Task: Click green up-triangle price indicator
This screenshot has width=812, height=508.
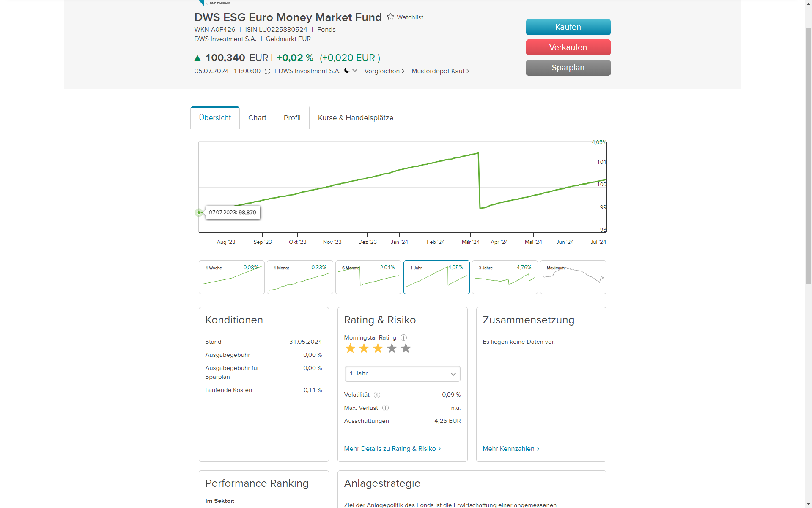Action: coord(198,58)
